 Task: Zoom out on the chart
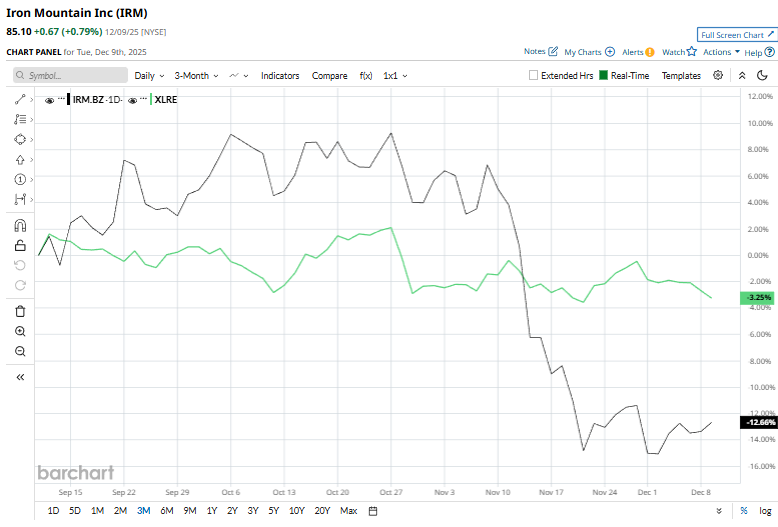pos(20,351)
